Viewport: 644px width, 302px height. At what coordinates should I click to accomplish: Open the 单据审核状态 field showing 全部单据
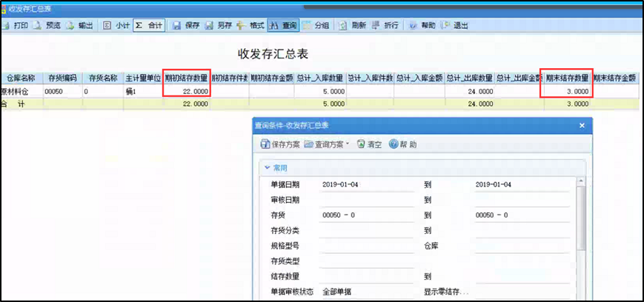[x=368, y=292]
